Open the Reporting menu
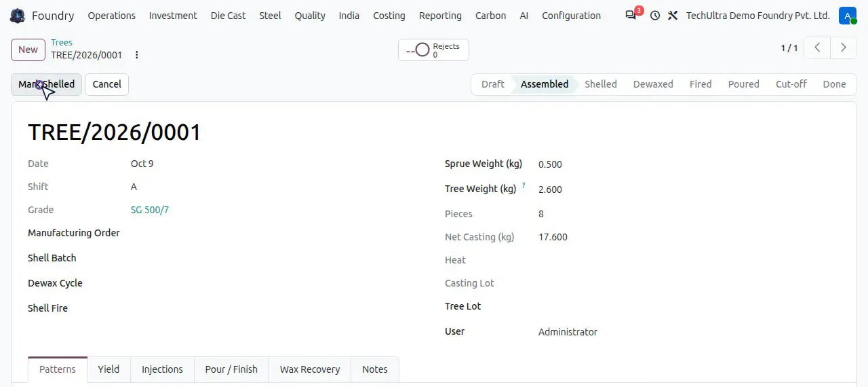The height and width of the screenshot is (387, 868). coord(440,16)
